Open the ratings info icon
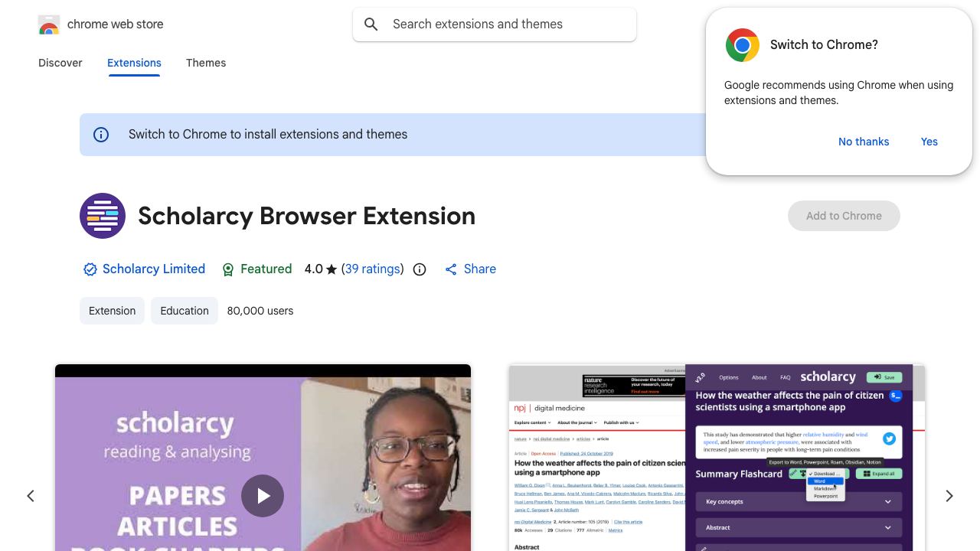 pyautogui.click(x=420, y=269)
